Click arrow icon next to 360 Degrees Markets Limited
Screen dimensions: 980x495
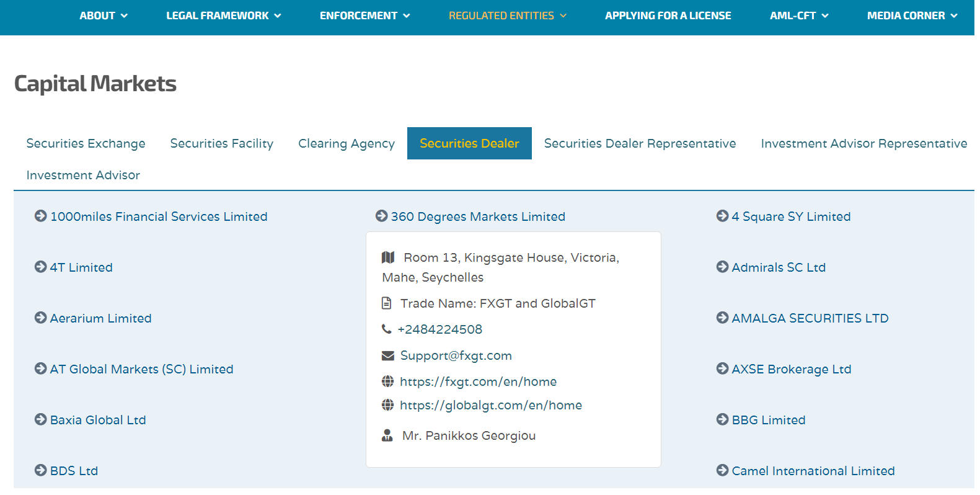382,216
